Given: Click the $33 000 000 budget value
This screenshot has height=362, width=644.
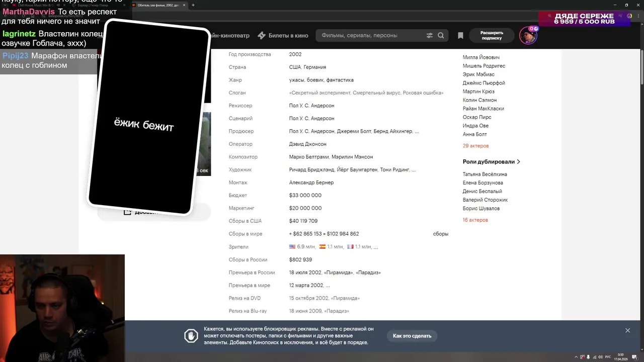Looking at the screenshot, I should [305, 195].
